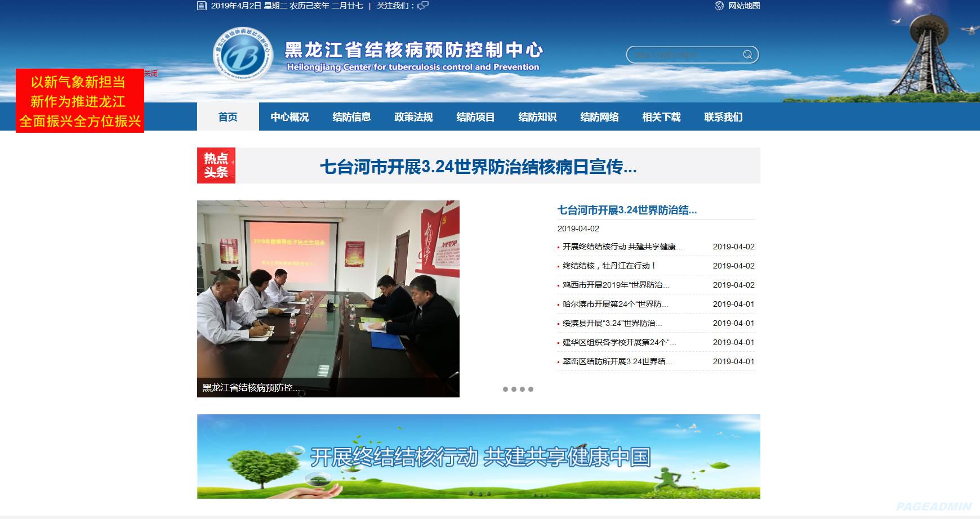Click the 网站地图 globe icon
980x519 pixels.
click(x=718, y=7)
